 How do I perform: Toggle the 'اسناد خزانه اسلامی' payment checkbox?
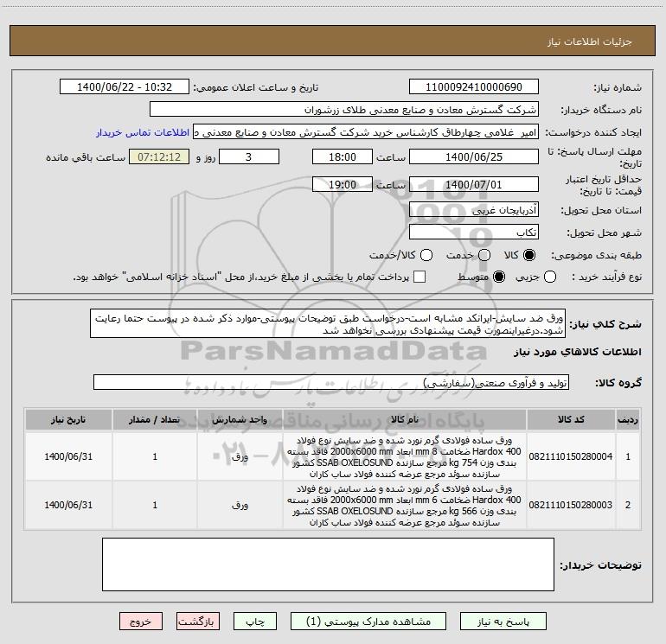419,277
